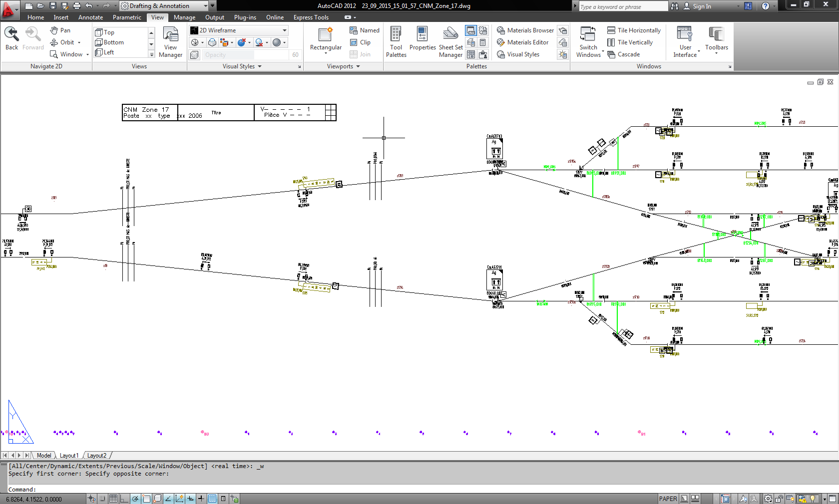
Task: Click the Help question mark icon
Action: [x=765, y=6]
